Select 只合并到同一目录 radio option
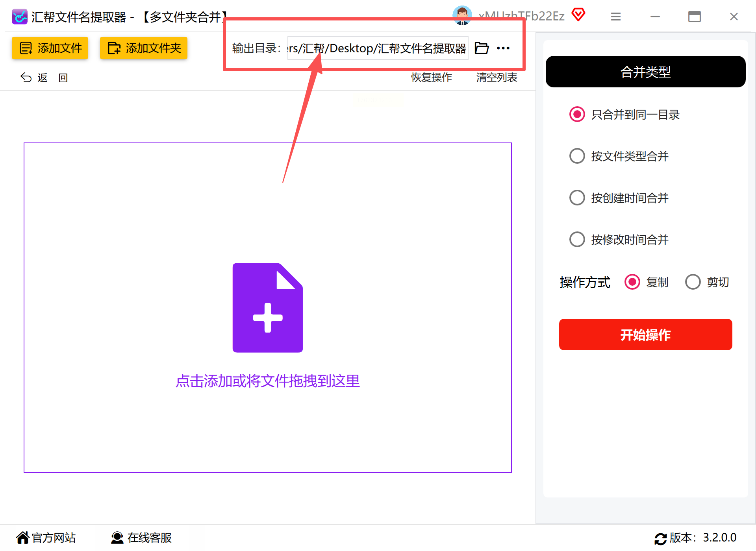 577,115
